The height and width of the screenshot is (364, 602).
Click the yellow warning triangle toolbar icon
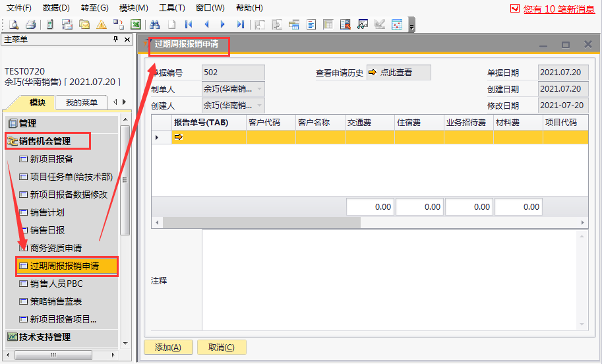102,24
